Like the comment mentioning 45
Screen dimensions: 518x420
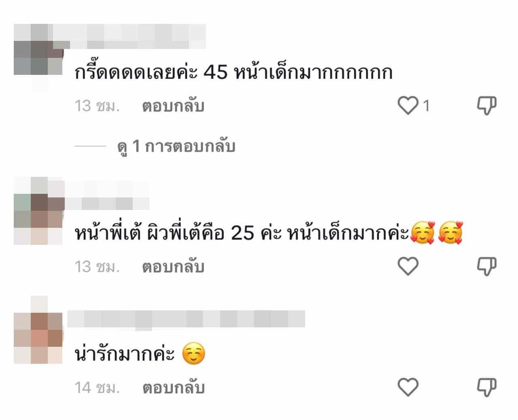click(408, 106)
